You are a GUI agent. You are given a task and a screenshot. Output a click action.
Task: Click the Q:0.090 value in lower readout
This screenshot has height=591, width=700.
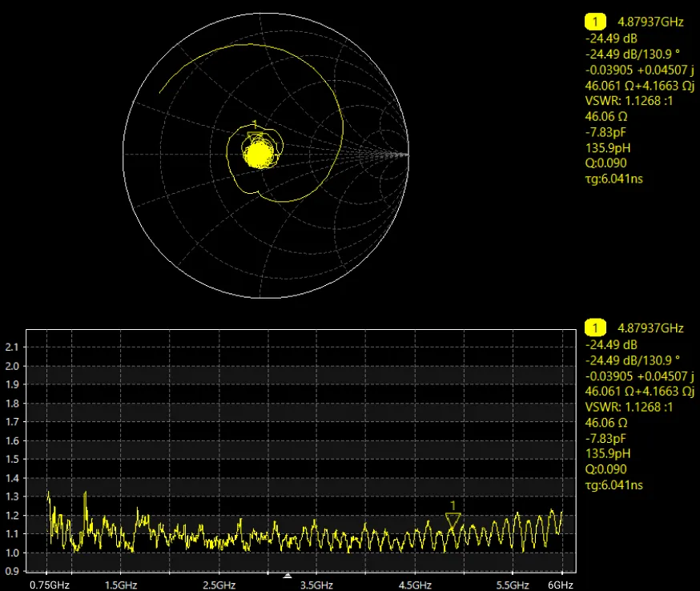coord(605,469)
